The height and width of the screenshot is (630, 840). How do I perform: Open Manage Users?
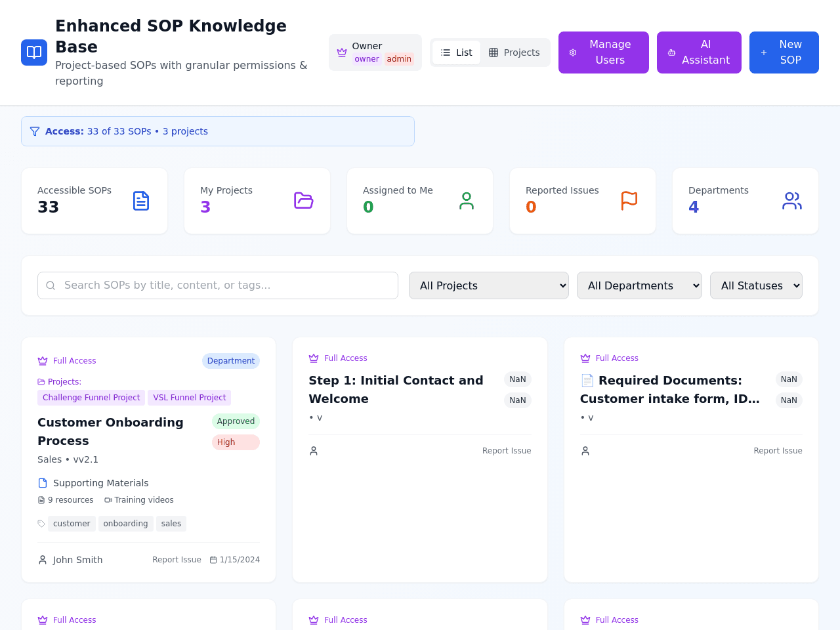[x=604, y=52]
